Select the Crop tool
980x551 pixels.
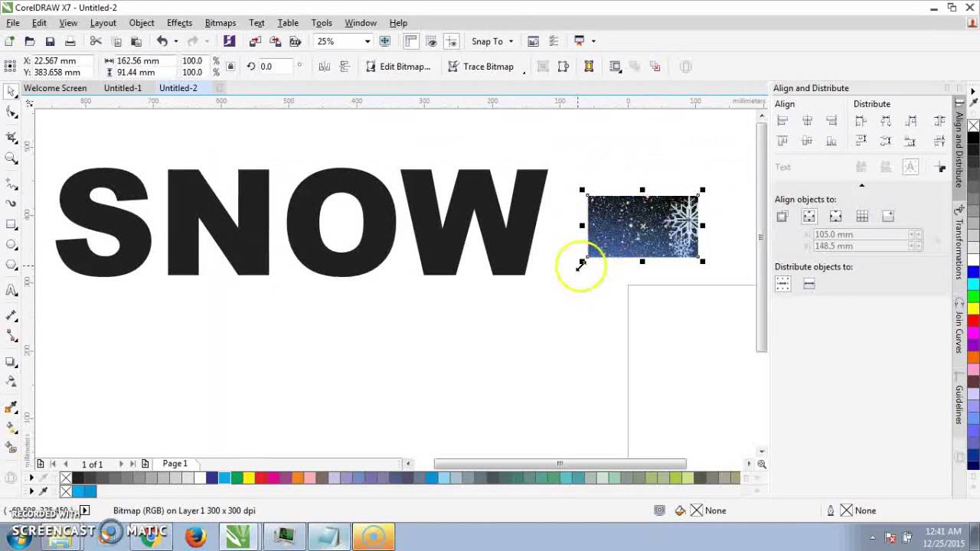tap(11, 137)
